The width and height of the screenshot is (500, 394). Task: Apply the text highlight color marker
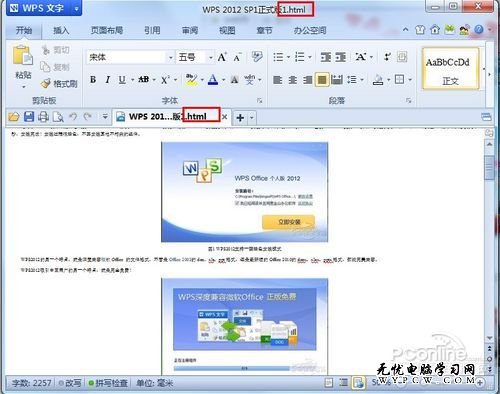click(191, 80)
